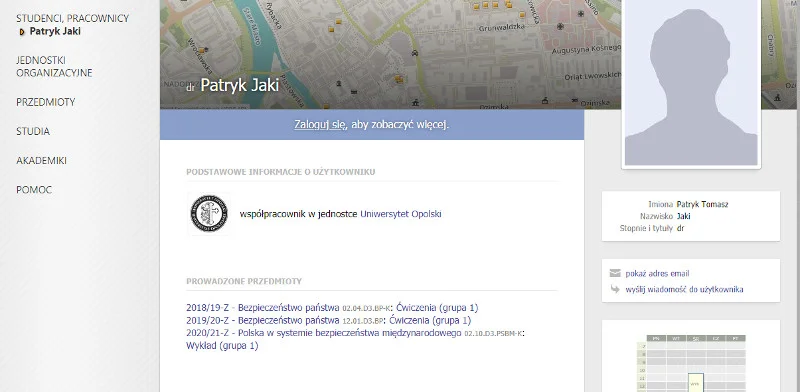Click the 'dr Patryk Jaki' header name
This screenshot has height=392, width=800.
pos(233,85)
